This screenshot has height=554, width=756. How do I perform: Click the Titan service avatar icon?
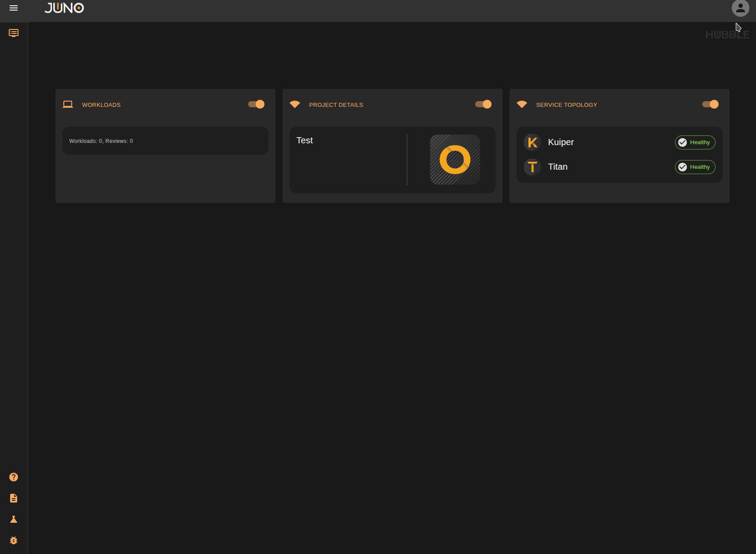tap(532, 167)
